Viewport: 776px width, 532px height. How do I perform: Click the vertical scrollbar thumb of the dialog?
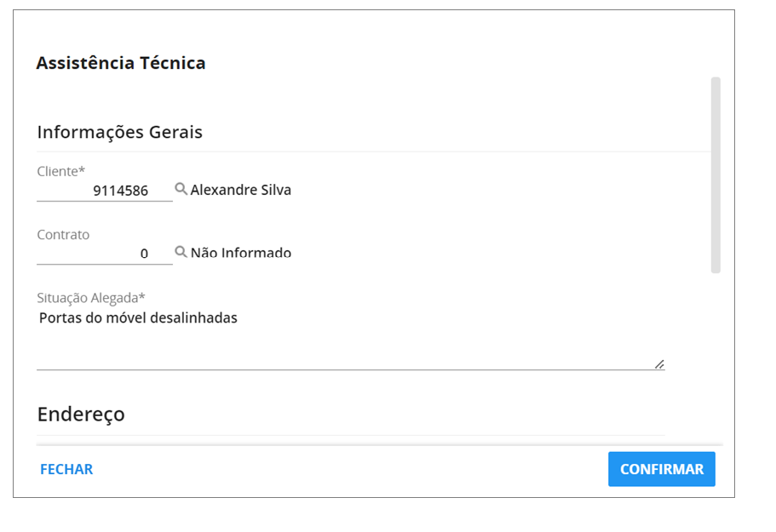[x=716, y=175]
